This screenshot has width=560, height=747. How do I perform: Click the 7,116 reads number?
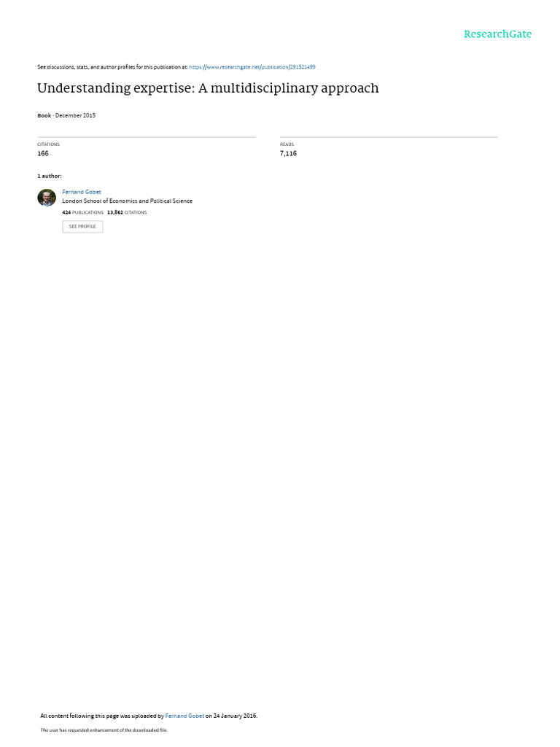(x=288, y=153)
